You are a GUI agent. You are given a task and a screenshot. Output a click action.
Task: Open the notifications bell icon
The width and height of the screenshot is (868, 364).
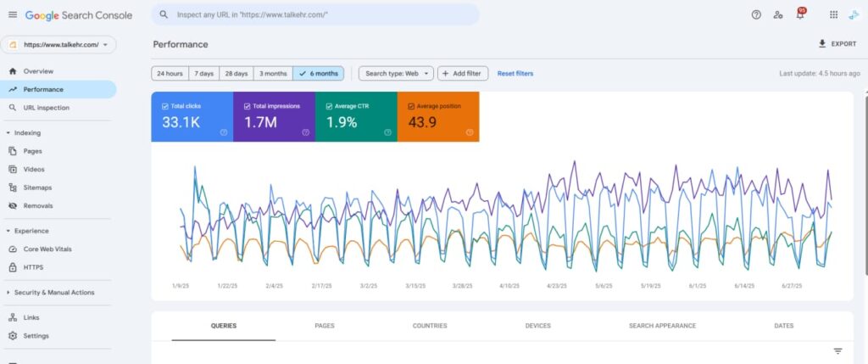tap(800, 14)
